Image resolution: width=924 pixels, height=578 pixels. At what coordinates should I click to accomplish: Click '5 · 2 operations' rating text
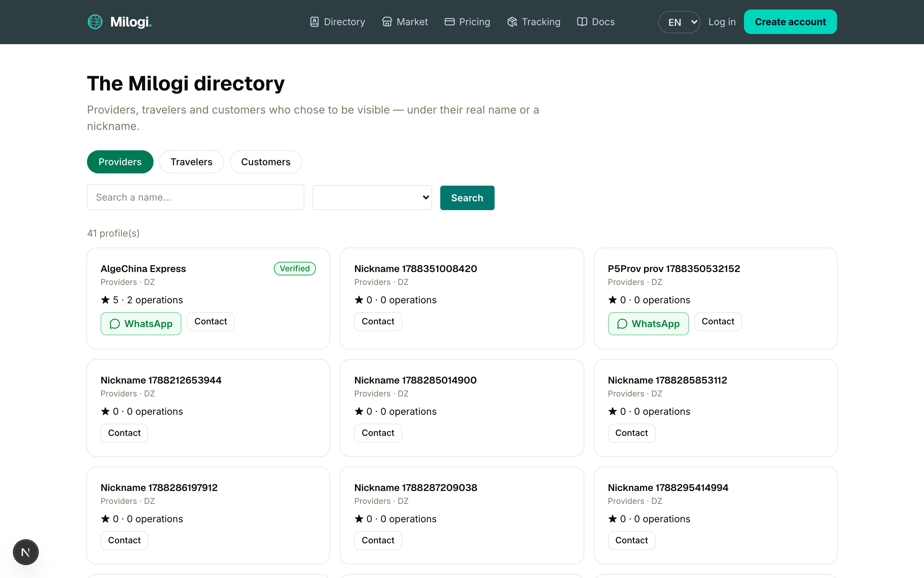coord(148,300)
